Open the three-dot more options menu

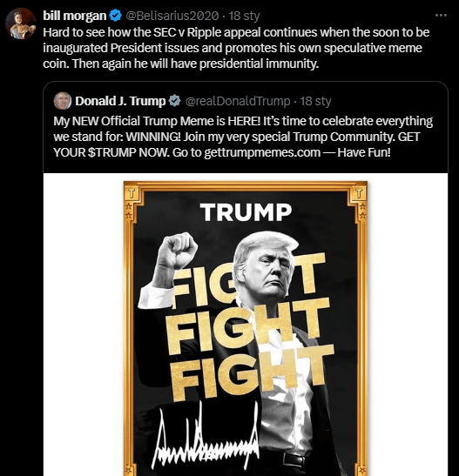(441, 15)
